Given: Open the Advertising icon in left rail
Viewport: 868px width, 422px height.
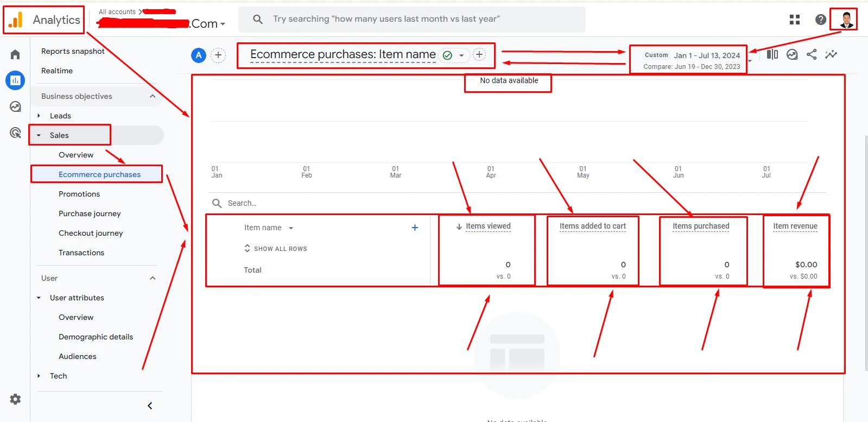Looking at the screenshot, I should click(15, 133).
